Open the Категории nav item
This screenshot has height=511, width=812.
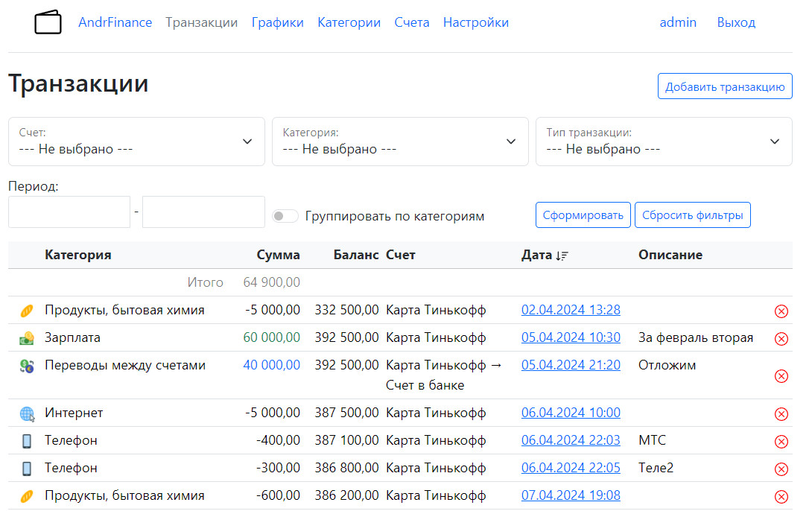coord(349,22)
